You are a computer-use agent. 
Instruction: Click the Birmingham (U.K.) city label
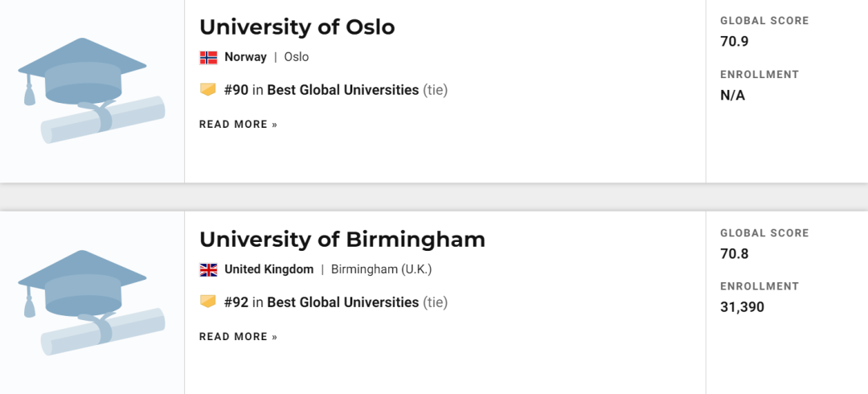click(x=381, y=269)
